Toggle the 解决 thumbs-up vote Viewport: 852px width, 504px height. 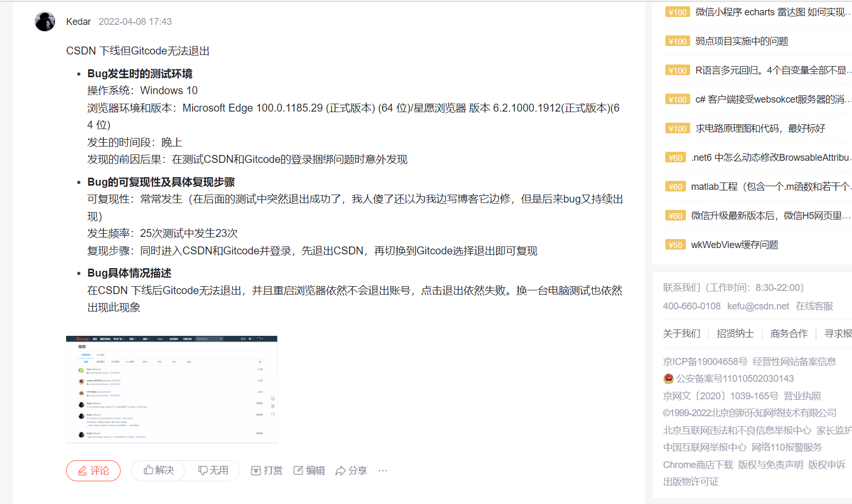[149, 470]
